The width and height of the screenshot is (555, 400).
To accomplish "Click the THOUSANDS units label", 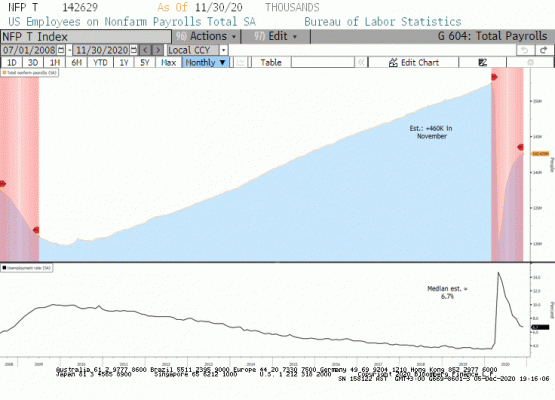I will (292, 7).
